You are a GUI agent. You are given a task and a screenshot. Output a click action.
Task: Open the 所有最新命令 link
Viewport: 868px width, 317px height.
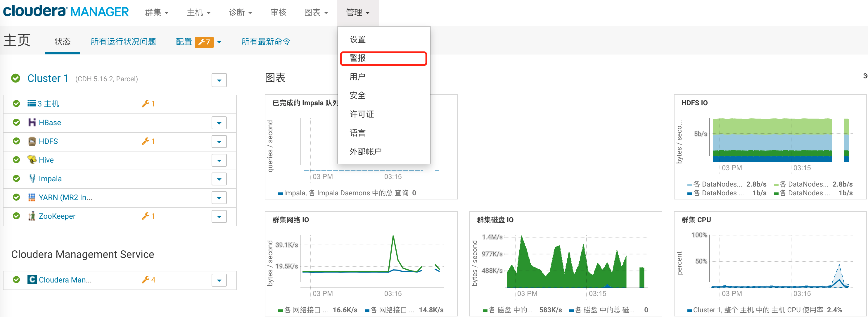[266, 42]
